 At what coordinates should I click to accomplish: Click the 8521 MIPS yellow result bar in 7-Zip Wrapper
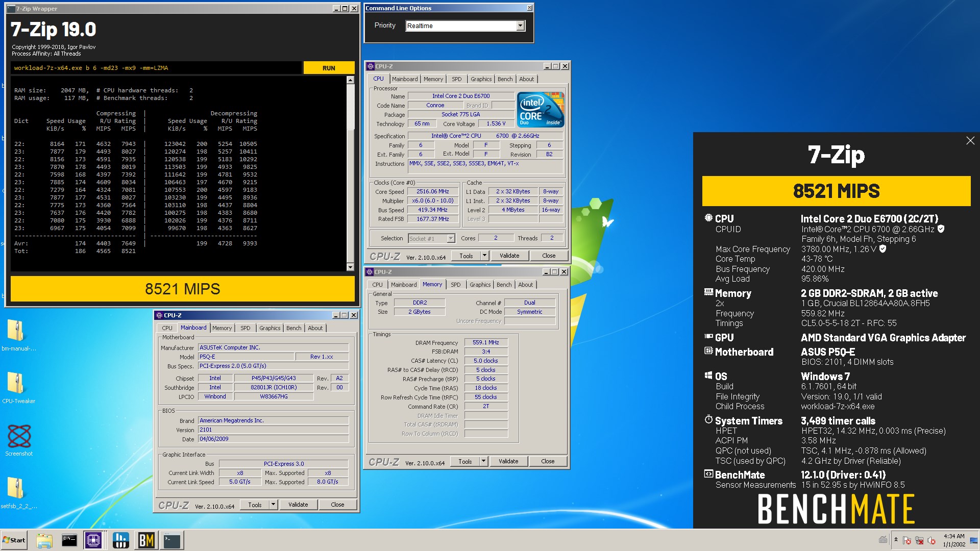click(183, 289)
